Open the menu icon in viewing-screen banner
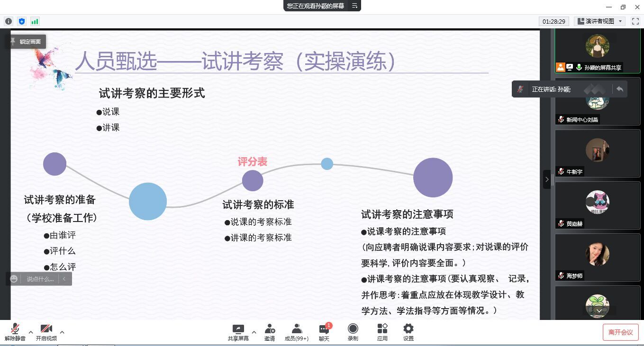Image resolution: width=644 pixels, height=346 pixels. tap(354, 6)
